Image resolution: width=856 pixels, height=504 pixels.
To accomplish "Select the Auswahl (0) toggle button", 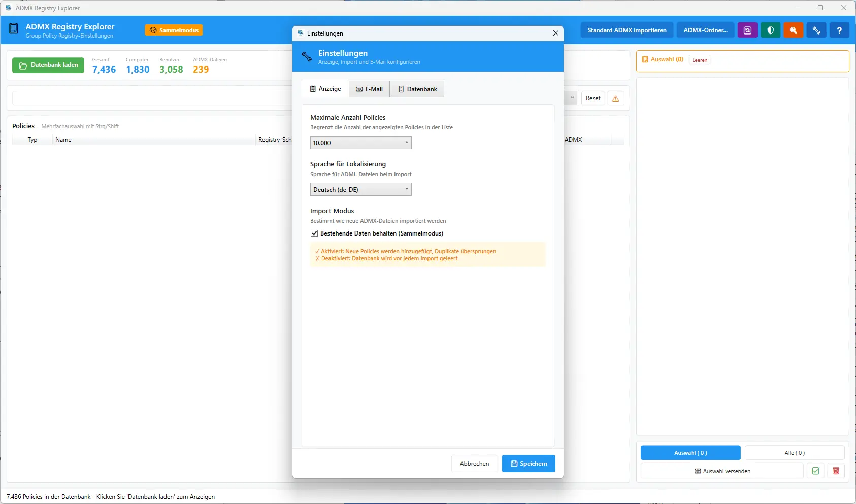I will (x=690, y=453).
